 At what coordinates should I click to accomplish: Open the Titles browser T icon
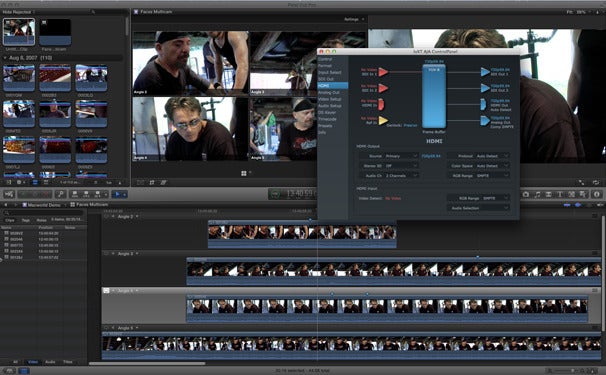[x=560, y=194]
